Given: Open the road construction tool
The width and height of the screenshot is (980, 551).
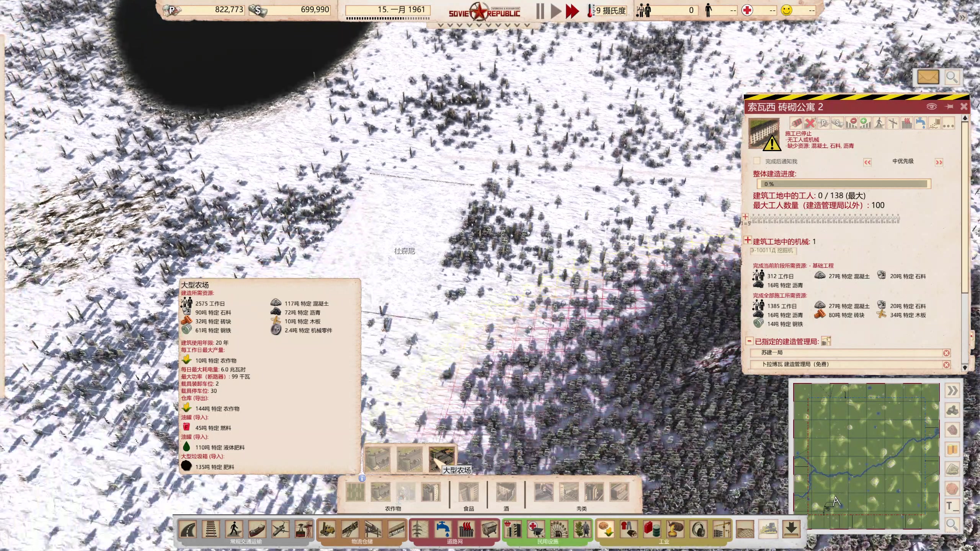Looking at the screenshot, I should (188, 530).
